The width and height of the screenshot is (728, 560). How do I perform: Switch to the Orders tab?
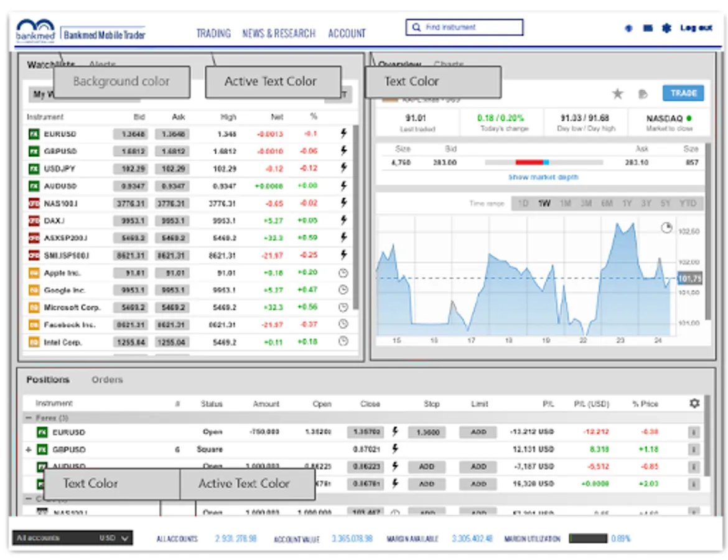click(x=107, y=380)
